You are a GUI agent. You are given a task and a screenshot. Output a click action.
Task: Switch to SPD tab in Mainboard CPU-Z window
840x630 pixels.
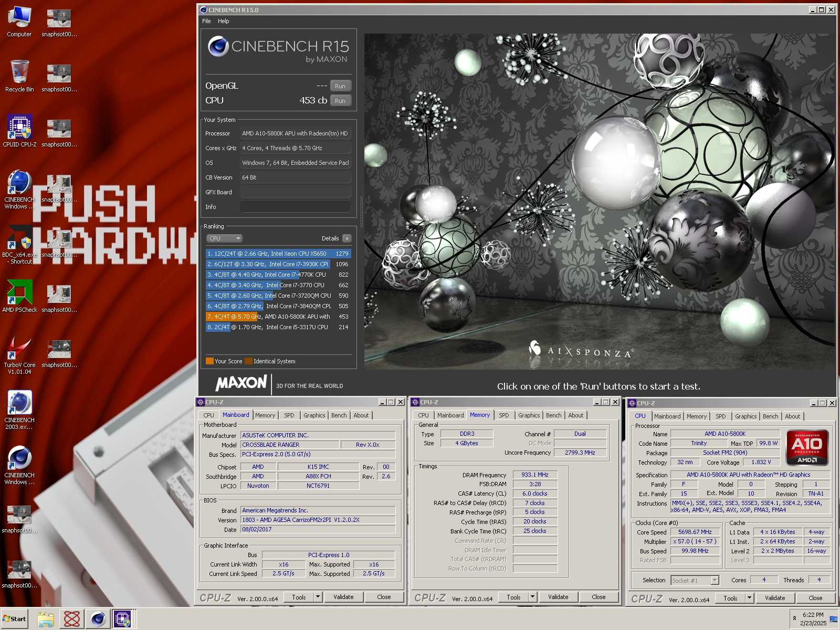[x=289, y=415]
